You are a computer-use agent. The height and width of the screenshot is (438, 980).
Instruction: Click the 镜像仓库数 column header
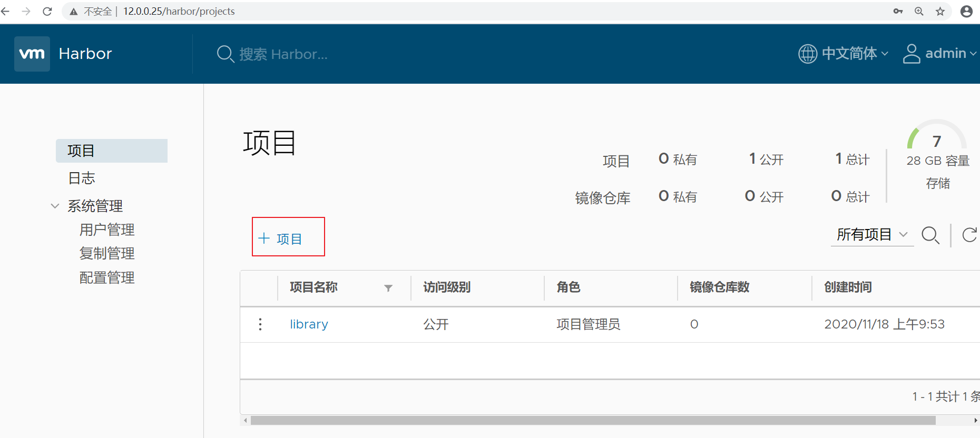(720, 287)
